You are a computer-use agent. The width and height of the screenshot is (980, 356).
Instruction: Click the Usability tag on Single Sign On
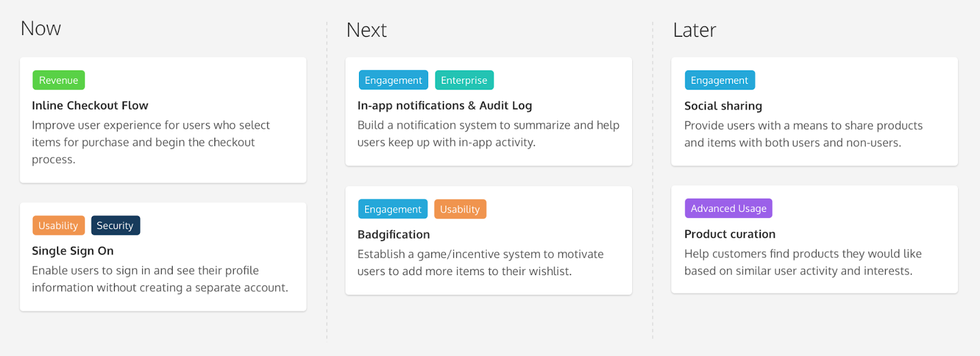coord(58,225)
